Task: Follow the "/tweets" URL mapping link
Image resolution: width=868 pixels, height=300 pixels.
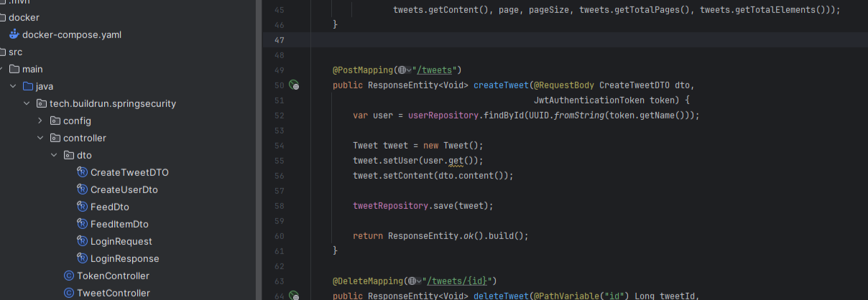Action: 436,70
